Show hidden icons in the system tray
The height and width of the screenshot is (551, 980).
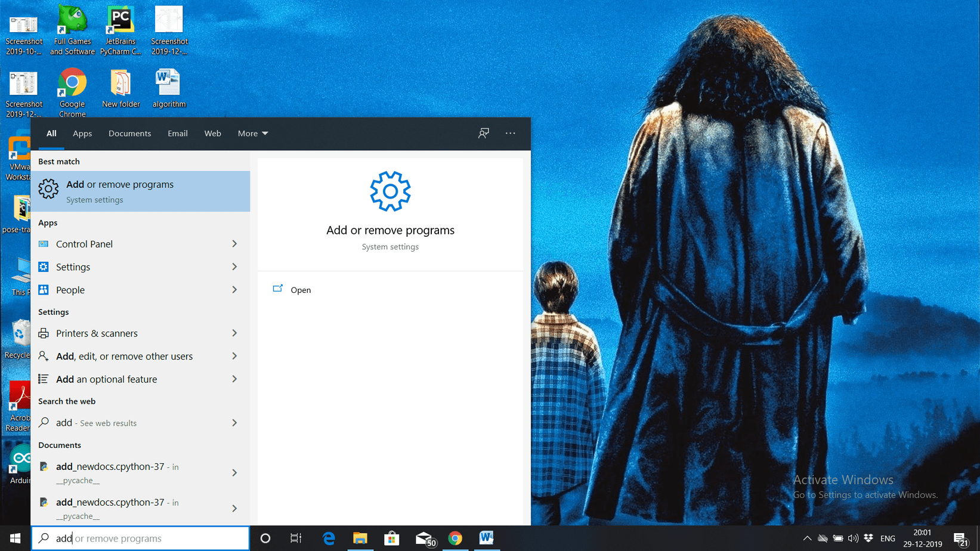point(807,538)
